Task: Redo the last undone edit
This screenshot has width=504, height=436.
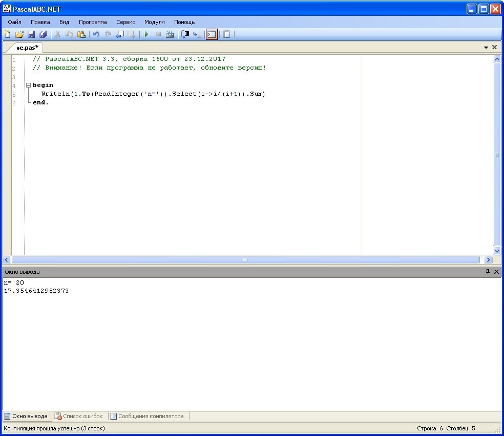Action: point(108,34)
